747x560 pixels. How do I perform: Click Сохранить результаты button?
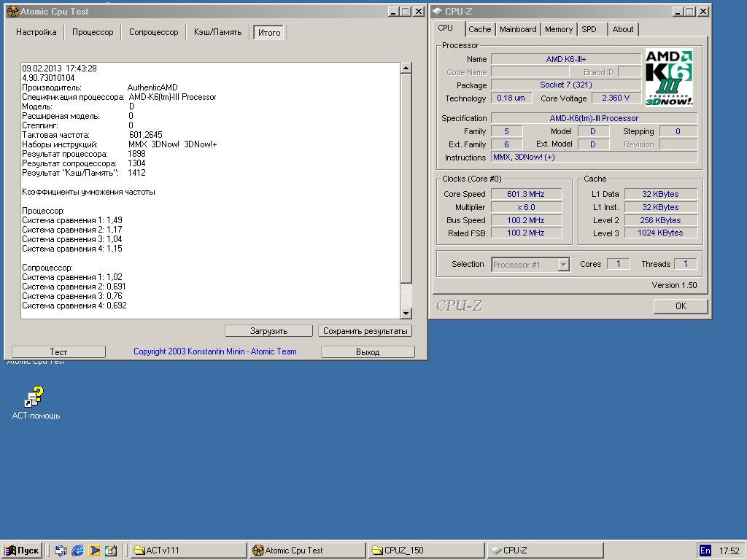[365, 331]
